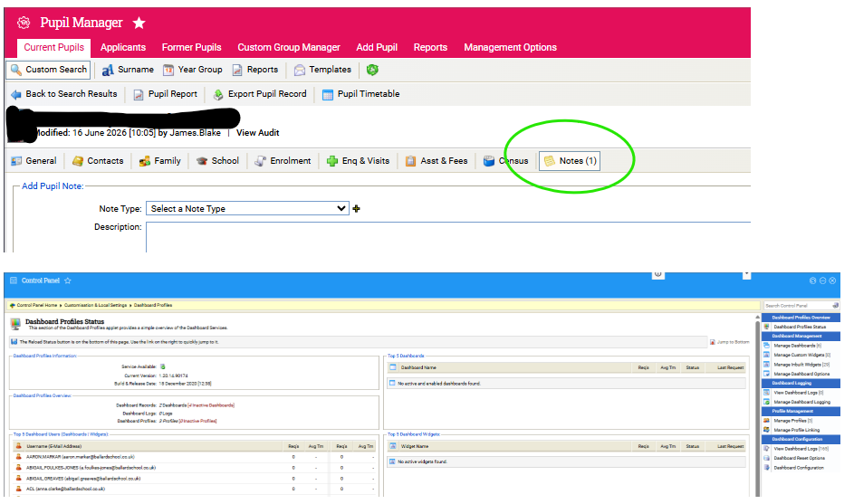
Task: Switch to the Current Pupils tab
Action: pyautogui.click(x=54, y=47)
